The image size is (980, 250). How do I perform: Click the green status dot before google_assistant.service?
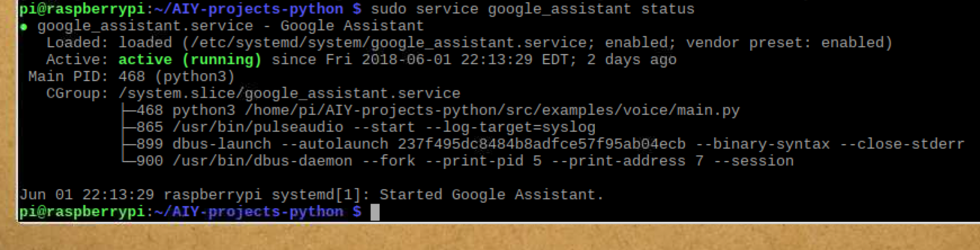(x=23, y=26)
